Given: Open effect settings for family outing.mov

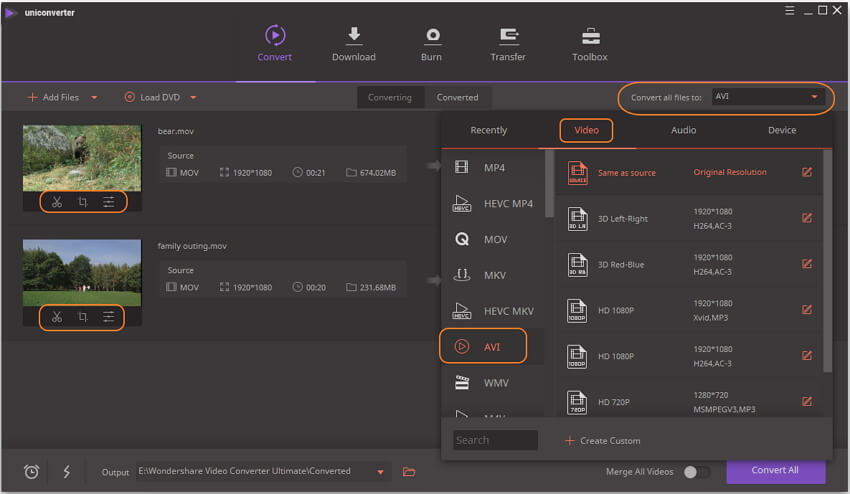Looking at the screenshot, I should pyautogui.click(x=108, y=317).
